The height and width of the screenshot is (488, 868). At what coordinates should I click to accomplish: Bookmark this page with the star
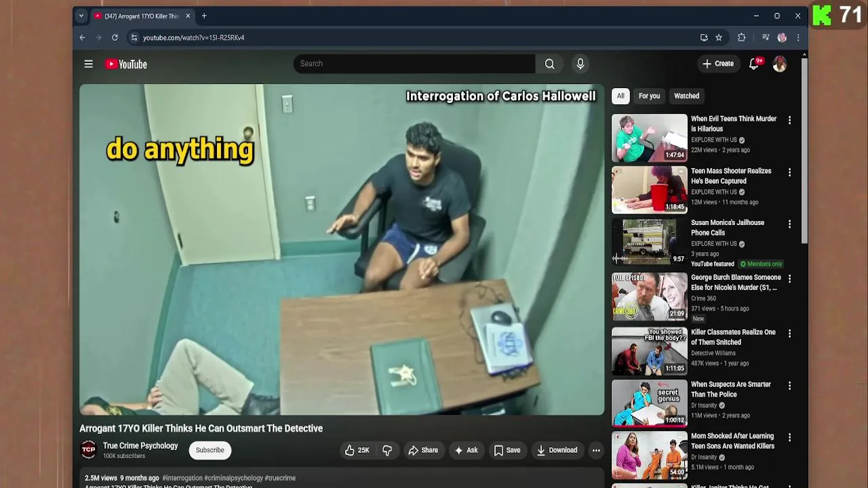(x=719, y=37)
